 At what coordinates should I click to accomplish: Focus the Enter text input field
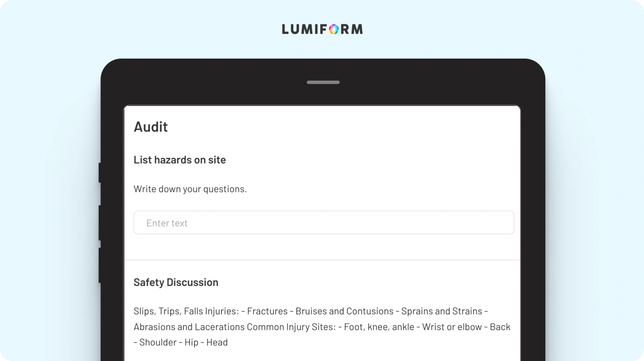pos(324,223)
